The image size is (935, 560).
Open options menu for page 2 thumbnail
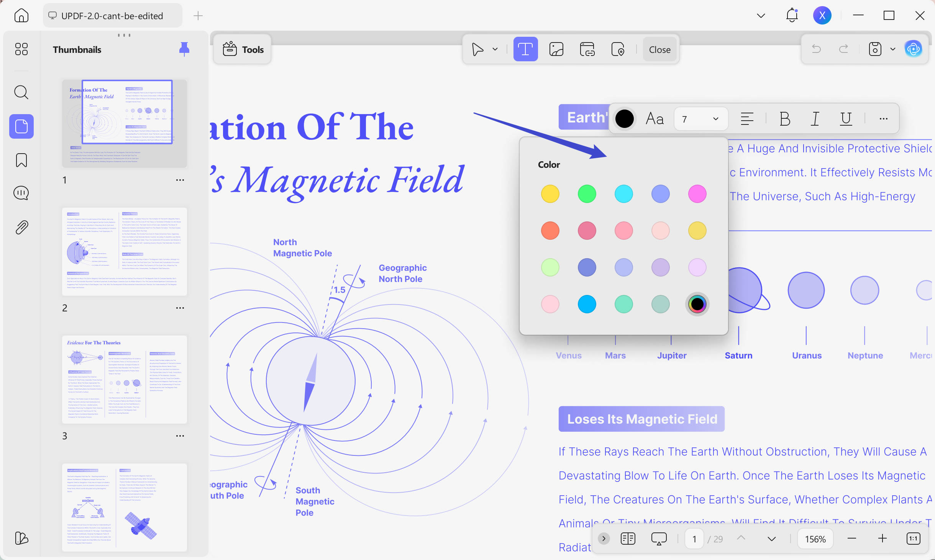pyautogui.click(x=180, y=308)
